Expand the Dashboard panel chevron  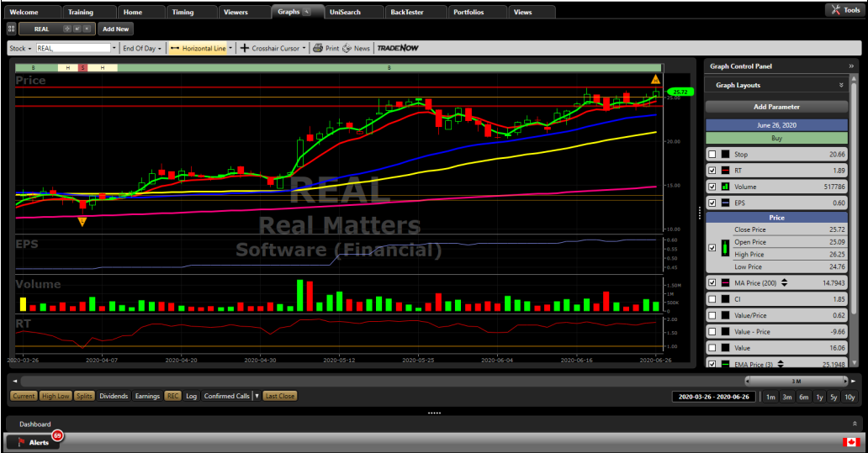pyautogui.click(x=855, y=424)
